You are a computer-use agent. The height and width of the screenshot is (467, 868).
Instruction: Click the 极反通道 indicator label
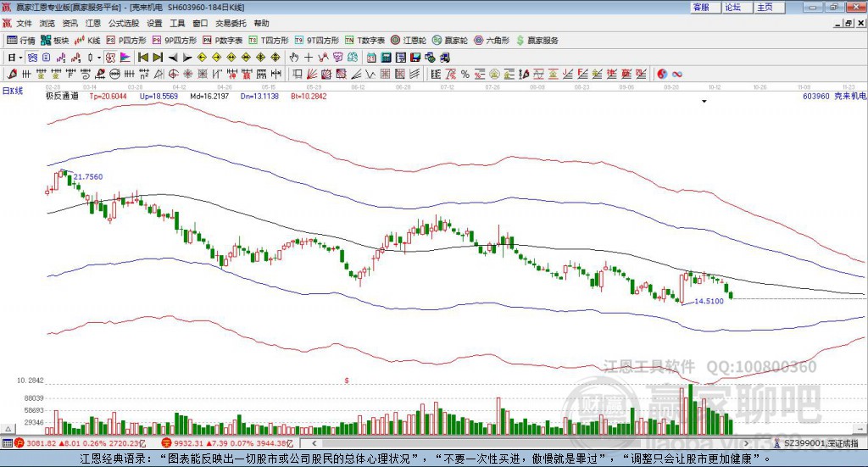pyautogui.click(x=62, y=97)
